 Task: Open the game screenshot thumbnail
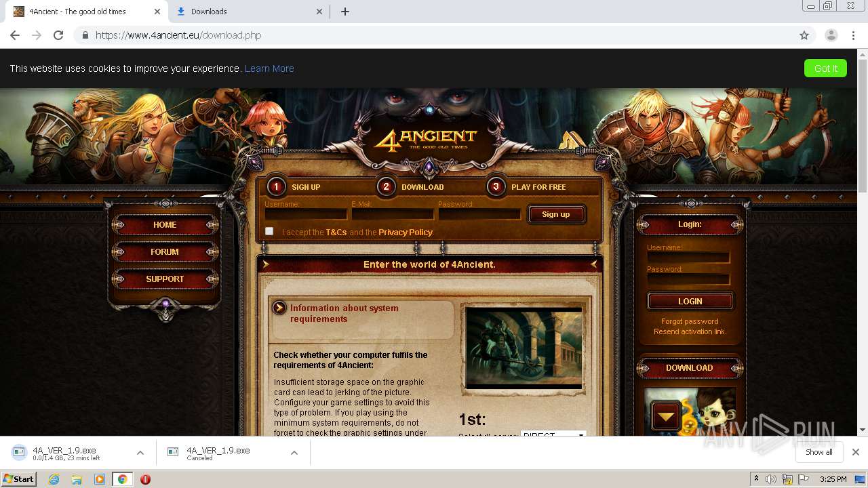point(524,348)
